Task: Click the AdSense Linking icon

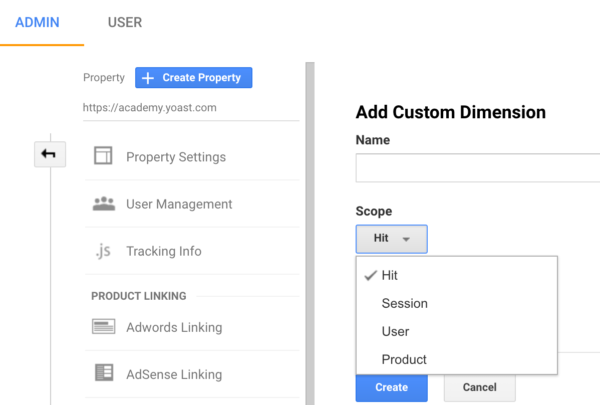Action: (104, 372)
